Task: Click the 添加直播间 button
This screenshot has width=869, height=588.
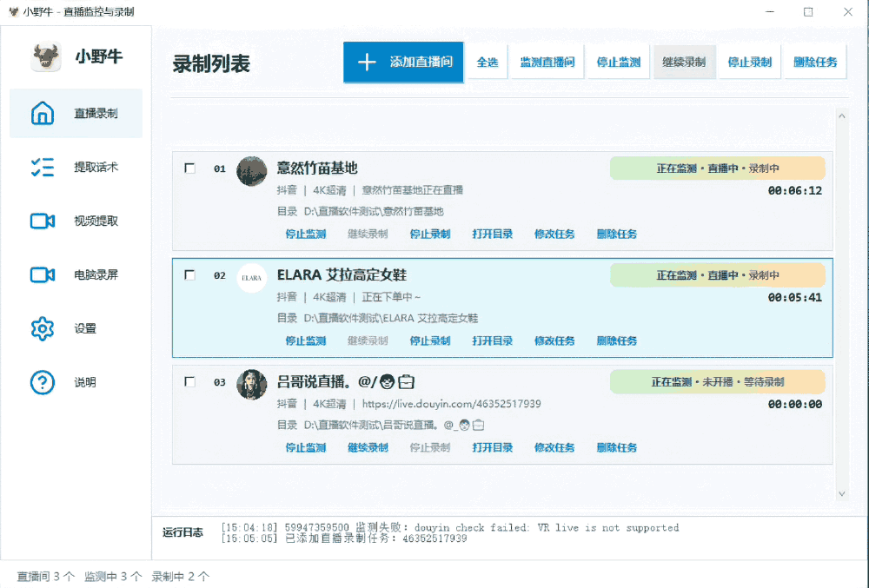Action: (403, 62)
